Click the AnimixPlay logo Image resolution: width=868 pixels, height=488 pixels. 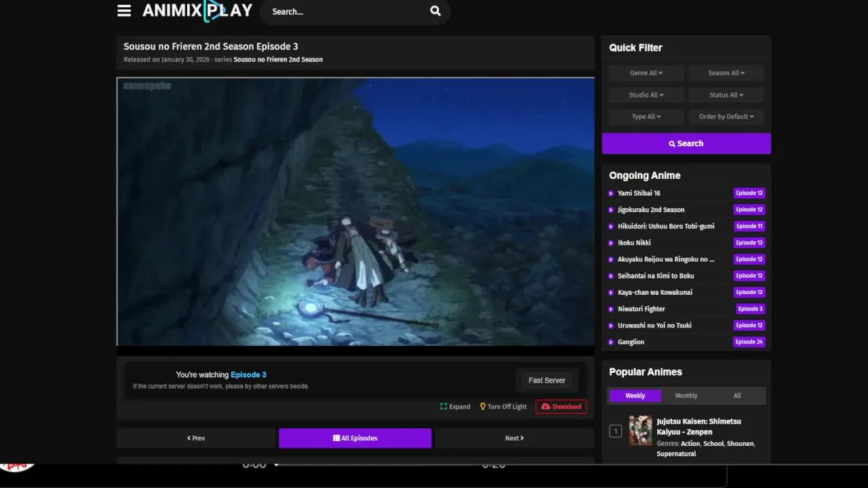click(x=197, y=11)
